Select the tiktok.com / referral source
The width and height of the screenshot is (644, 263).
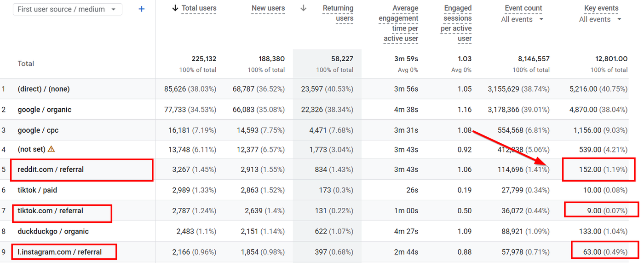[x=51, y=210]
